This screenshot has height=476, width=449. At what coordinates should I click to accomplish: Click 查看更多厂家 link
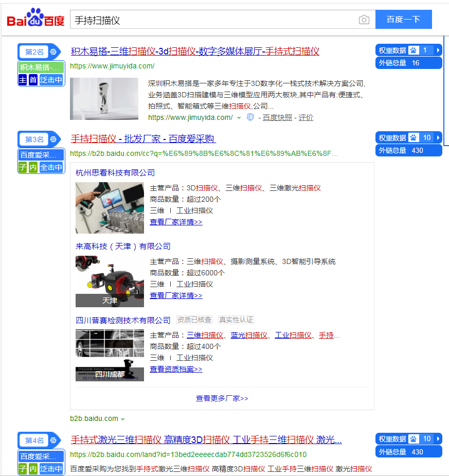(222, 398)
